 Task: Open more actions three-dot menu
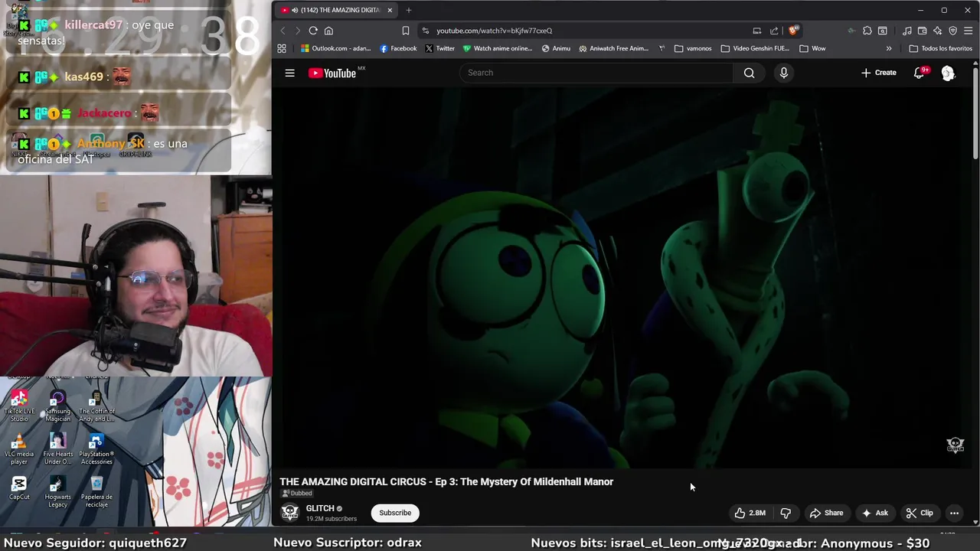[x=954, y=513]
